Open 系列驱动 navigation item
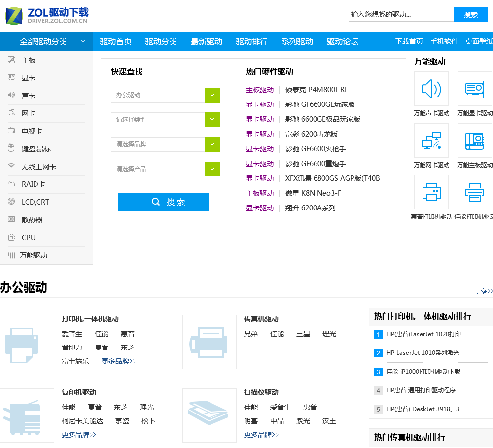This screenshot has width=493, height=448. tap(297, 41)
